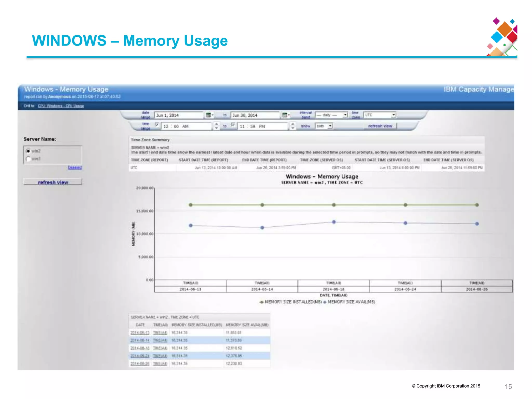This screenshot has width=532, height=399.
Task: Decrease the end time with down arrow
Action: click(x=293, y=128)
